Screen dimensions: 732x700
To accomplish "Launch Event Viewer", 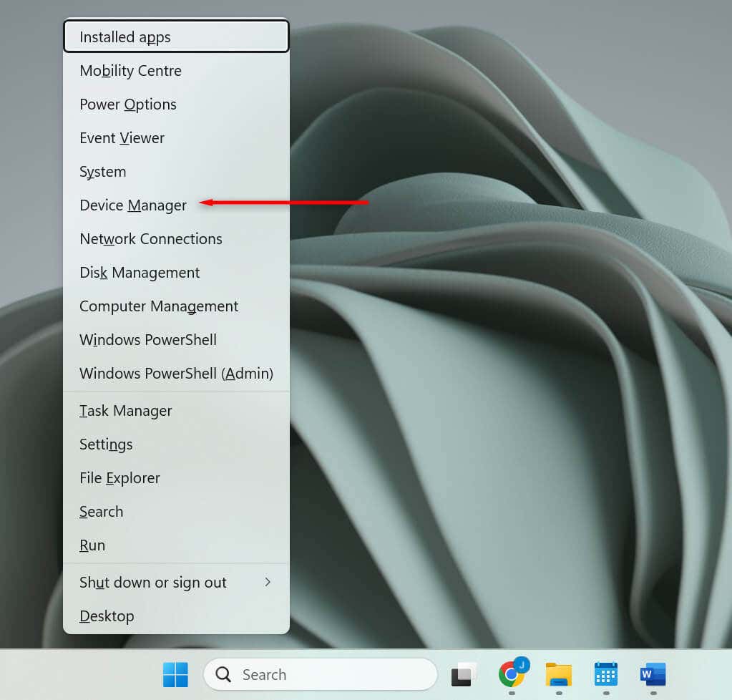I will pyautogui.click(x=122, y=138).
